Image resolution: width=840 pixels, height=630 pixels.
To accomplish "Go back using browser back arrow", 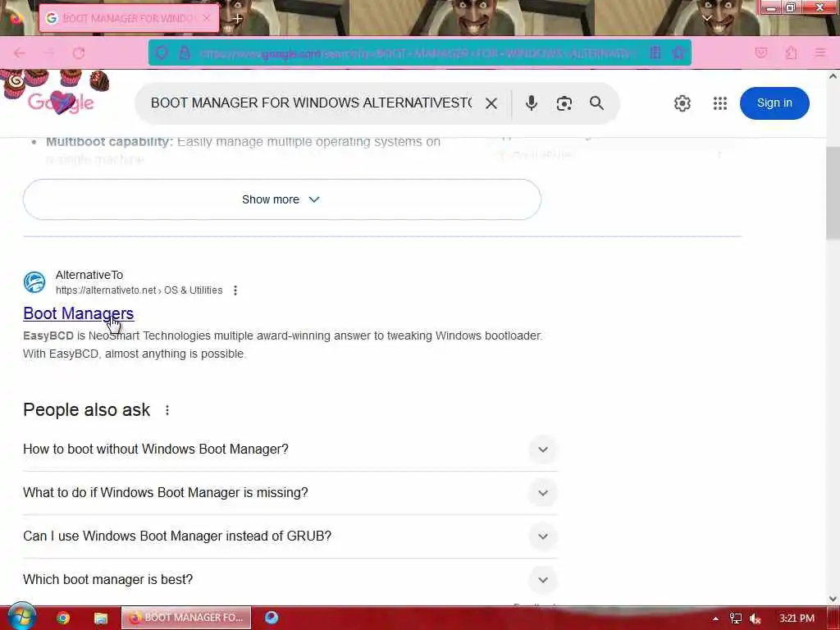I will coord(20,53).
